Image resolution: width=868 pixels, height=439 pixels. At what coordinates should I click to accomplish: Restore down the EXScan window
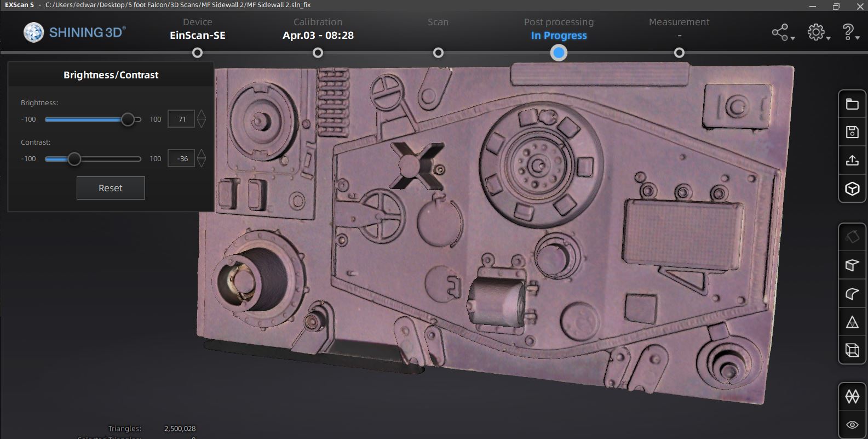pos(836,6)
